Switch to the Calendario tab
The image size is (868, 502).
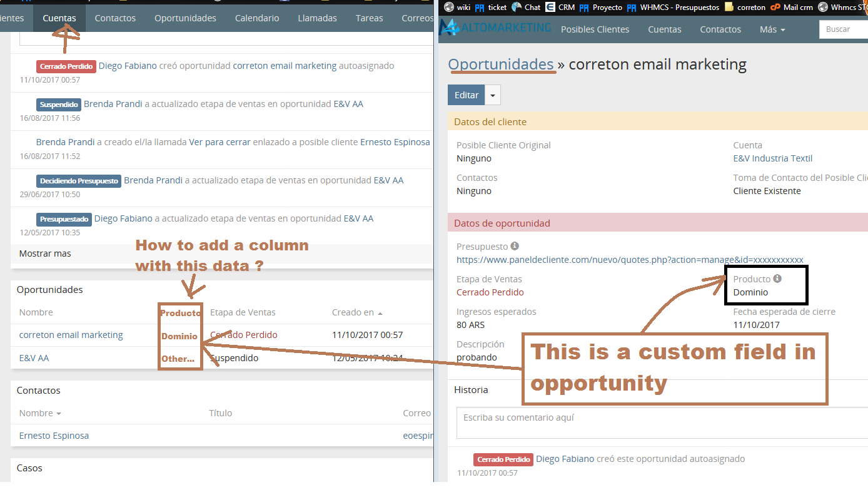(x=257, y=18)
